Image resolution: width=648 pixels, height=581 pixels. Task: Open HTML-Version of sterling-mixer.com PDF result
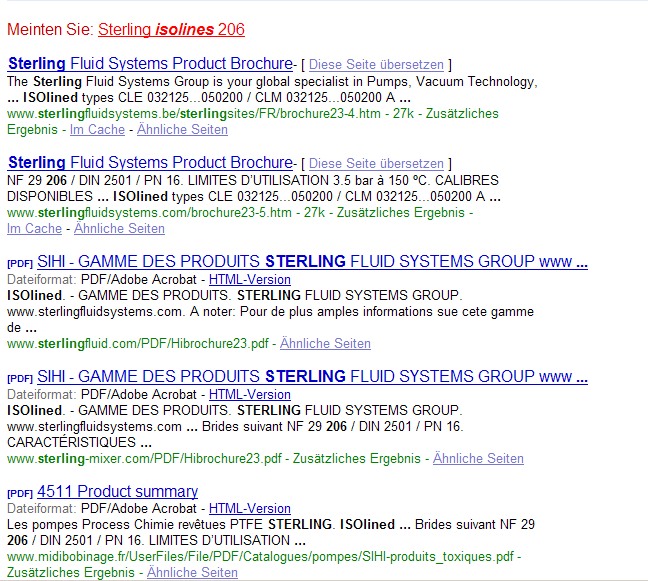250,394
